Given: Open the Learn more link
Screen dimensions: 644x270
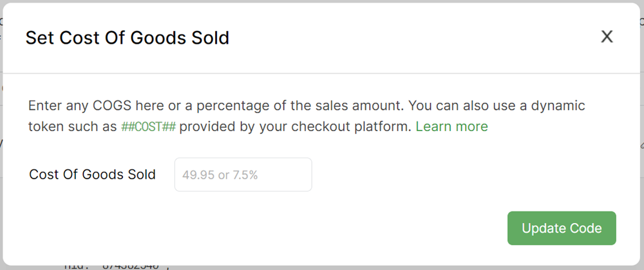Looking at the screenshot, I should pyautogui.click(x=451, y=127).
